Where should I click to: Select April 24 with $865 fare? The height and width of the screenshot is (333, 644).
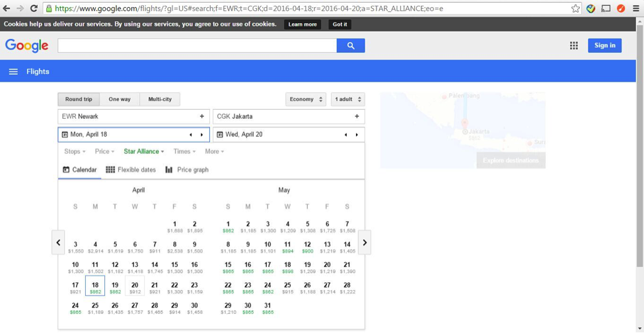pos(75,308)
